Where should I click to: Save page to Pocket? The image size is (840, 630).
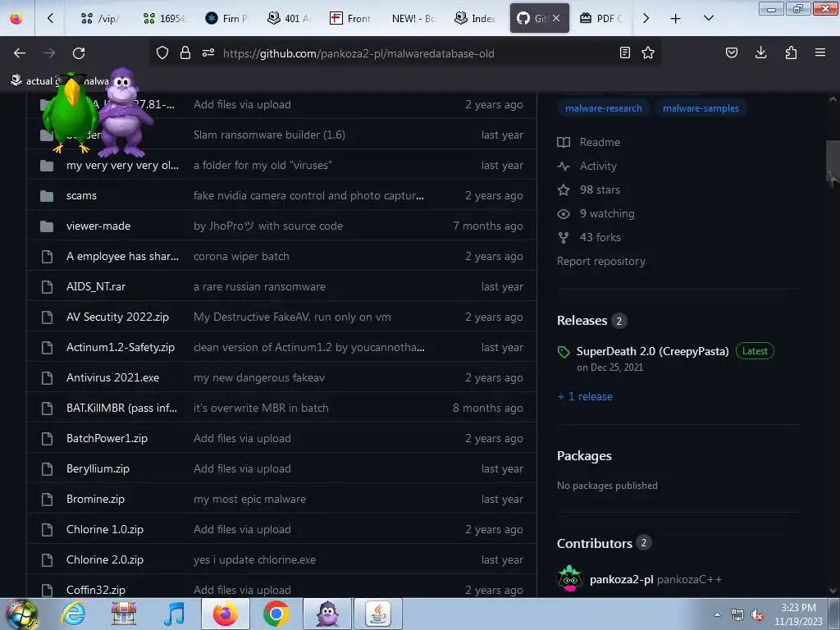coord(732,52)
